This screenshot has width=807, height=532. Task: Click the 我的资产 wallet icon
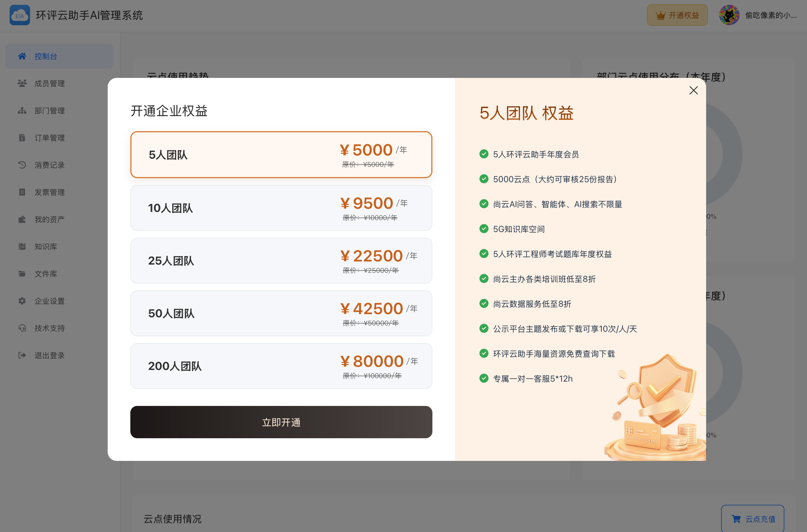pos(22,220)
